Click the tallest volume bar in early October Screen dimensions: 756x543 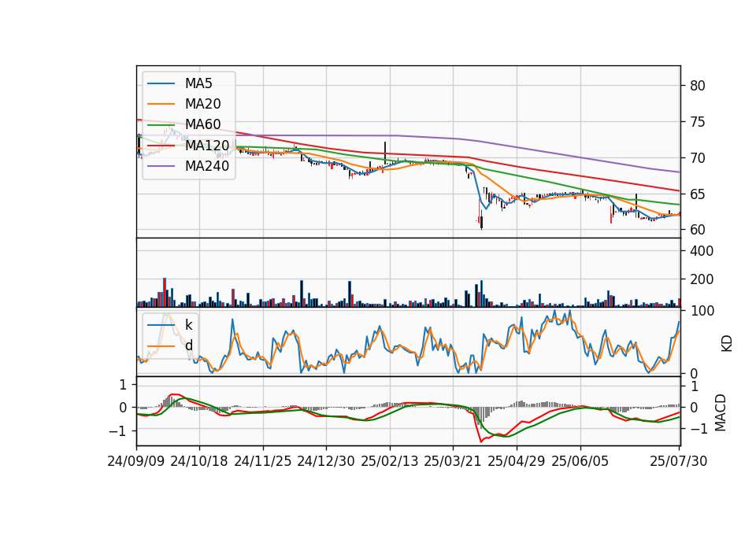(x=165, y=293)
